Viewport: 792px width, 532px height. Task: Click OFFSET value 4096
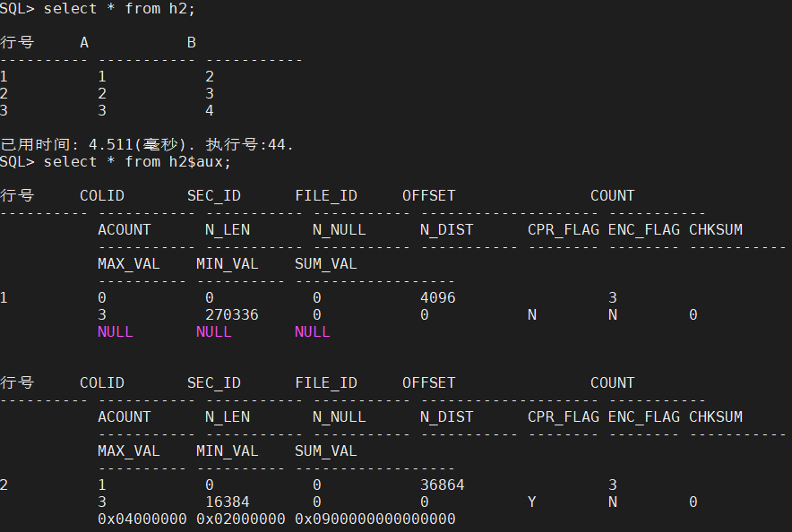click(438, 298)
